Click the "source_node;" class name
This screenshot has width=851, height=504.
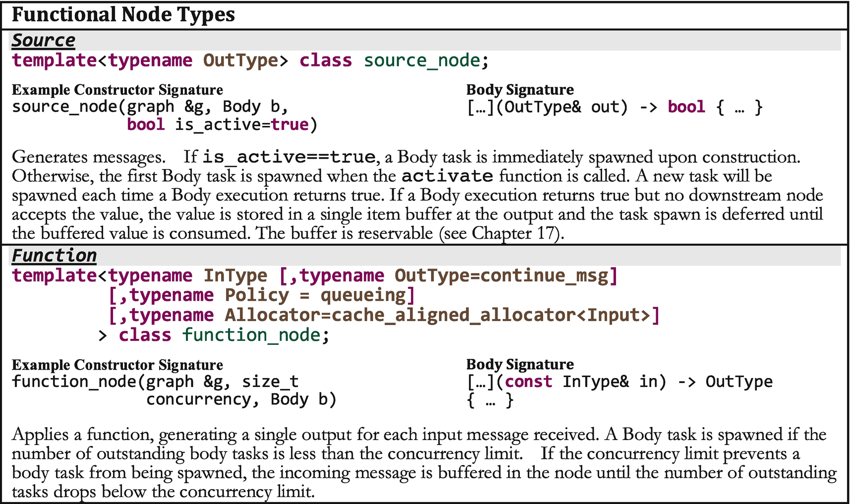(x=426, y=60)
